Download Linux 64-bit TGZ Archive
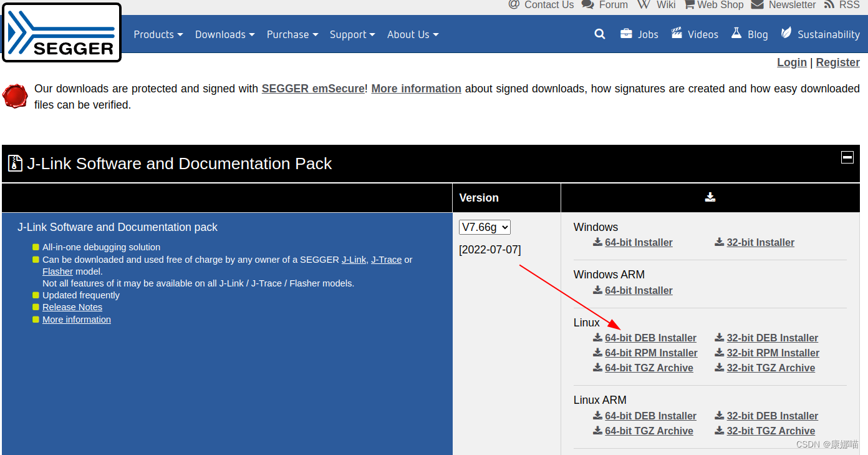This screenshot has height=455, width=868. pos(649,368)
